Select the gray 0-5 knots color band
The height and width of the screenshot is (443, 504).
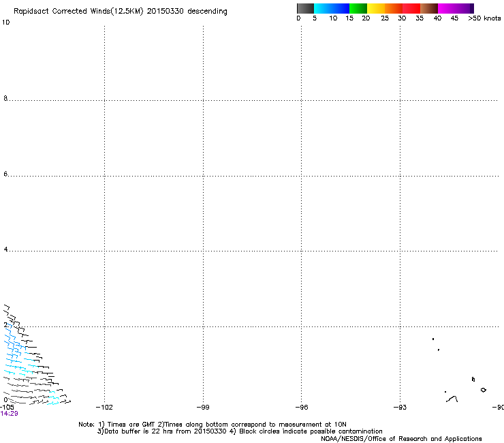tap(305, 8)
